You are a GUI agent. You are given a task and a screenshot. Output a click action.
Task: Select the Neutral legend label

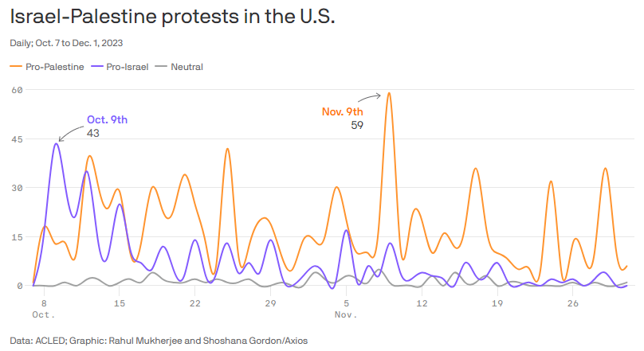point(188,67)
